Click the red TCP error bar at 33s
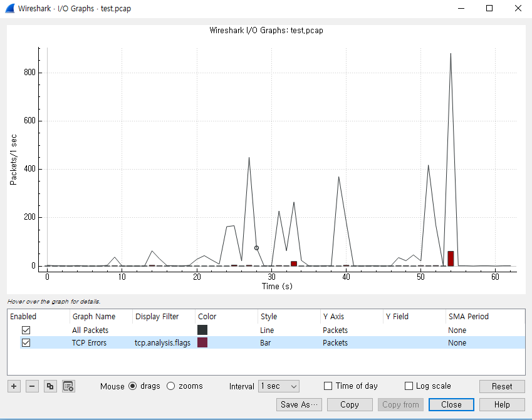The width and height of the screenshot is (532, 420). [294, 264]
